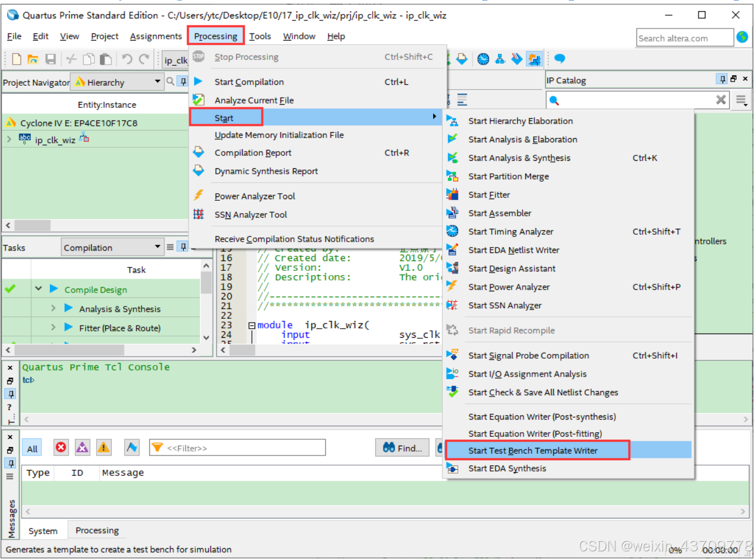Screen dimensions: 755x560
Task: Pin the Tasks panel
Action: click(183, 247)
